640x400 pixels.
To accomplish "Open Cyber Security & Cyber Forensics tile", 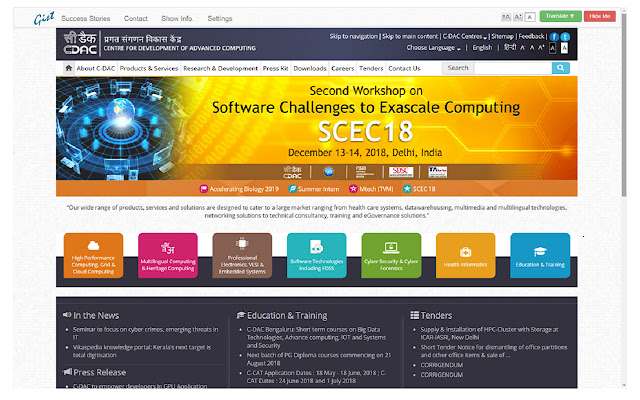I will tap(391, 256).
